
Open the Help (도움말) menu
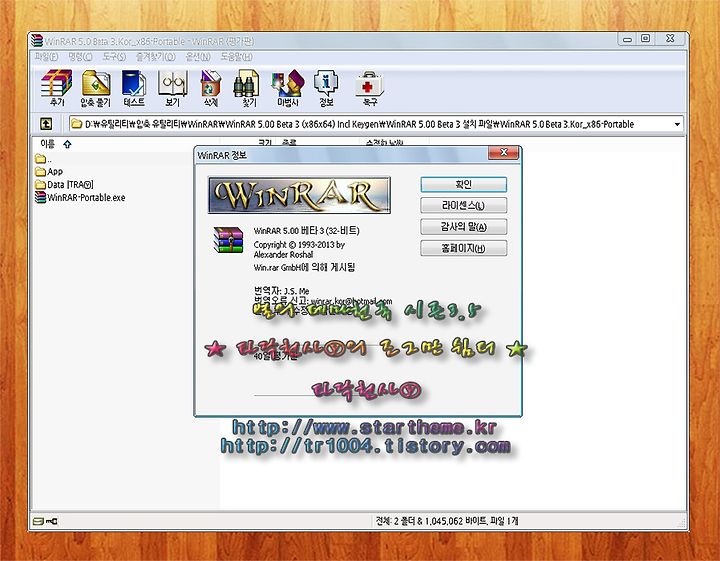236,57
